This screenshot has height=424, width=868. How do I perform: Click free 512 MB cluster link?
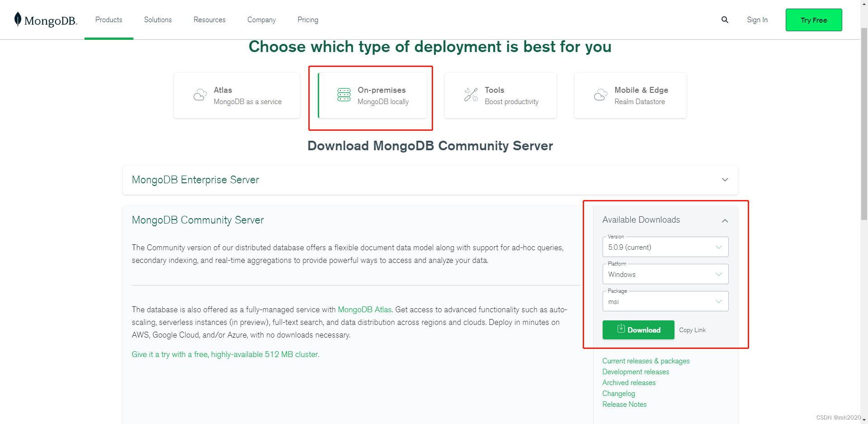click(x=226, y=354)
